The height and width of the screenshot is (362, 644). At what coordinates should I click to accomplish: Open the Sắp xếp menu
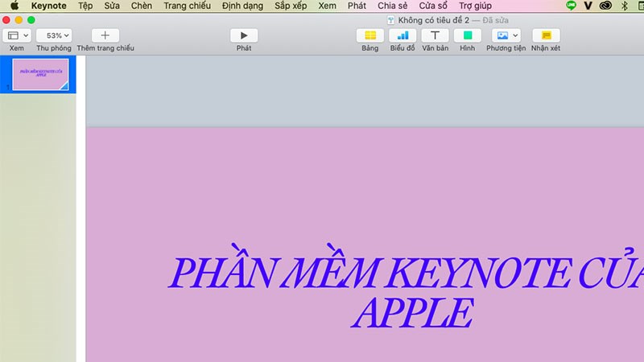(x=291, y=6)
